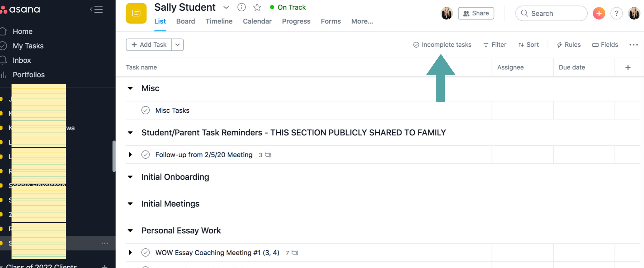Star the Sally Student project

click(257, 7)
